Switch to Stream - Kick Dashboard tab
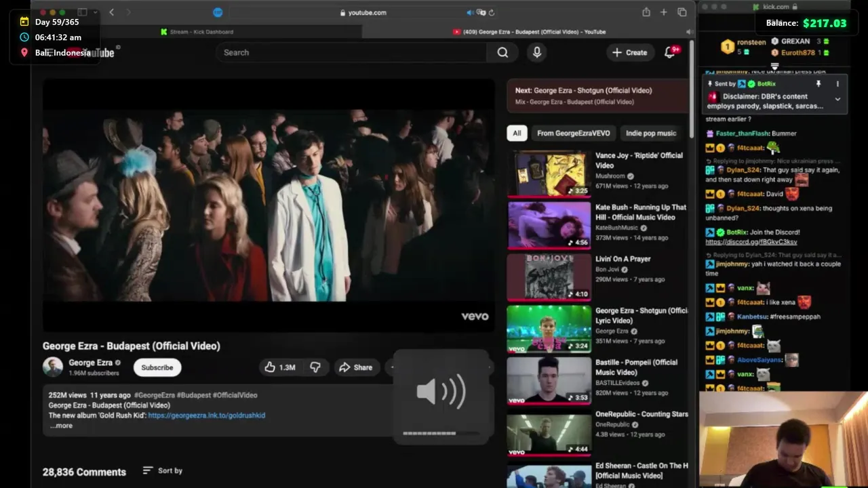 (x=197, y=32)
